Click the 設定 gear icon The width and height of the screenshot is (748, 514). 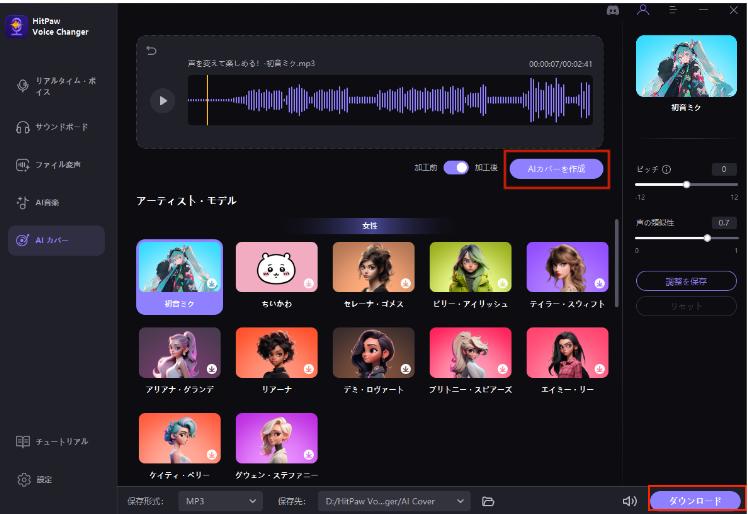23,480
